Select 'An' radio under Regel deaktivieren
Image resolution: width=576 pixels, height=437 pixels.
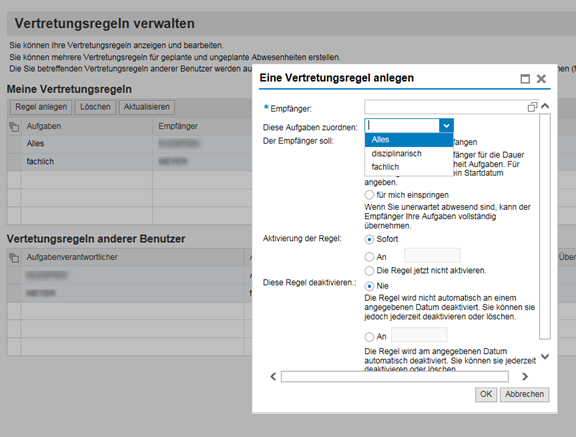(x=369, y=337)
